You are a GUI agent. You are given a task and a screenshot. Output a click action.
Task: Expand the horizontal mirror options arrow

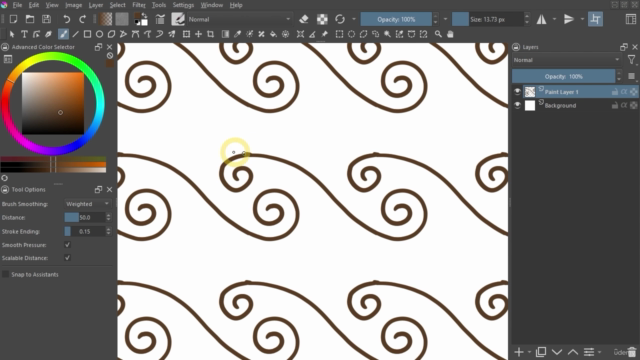tap(554, 19)
